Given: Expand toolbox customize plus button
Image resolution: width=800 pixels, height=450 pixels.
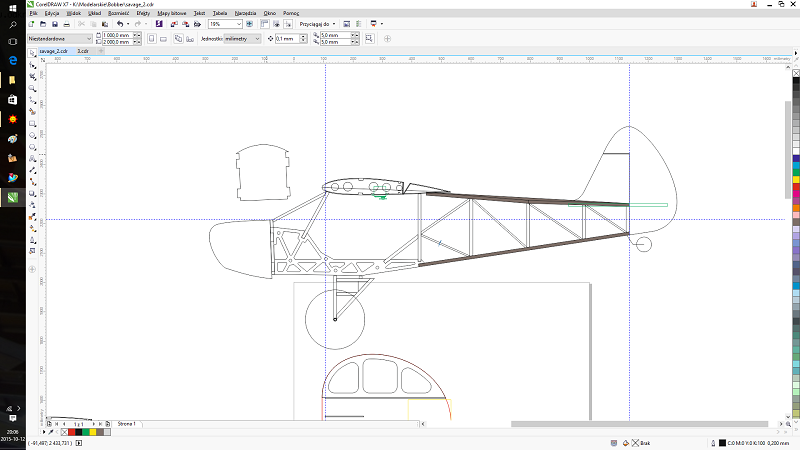Looking at the screenshot, I should [32, 269].
